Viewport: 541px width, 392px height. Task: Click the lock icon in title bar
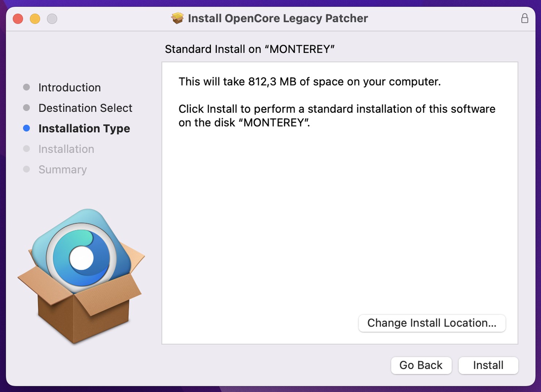(525, 18)
